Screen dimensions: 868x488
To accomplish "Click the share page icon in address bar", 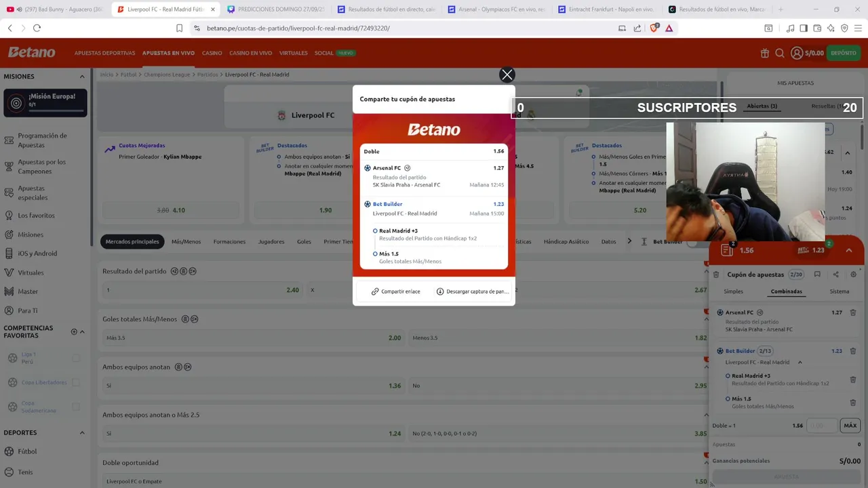I will click(637, 28).
